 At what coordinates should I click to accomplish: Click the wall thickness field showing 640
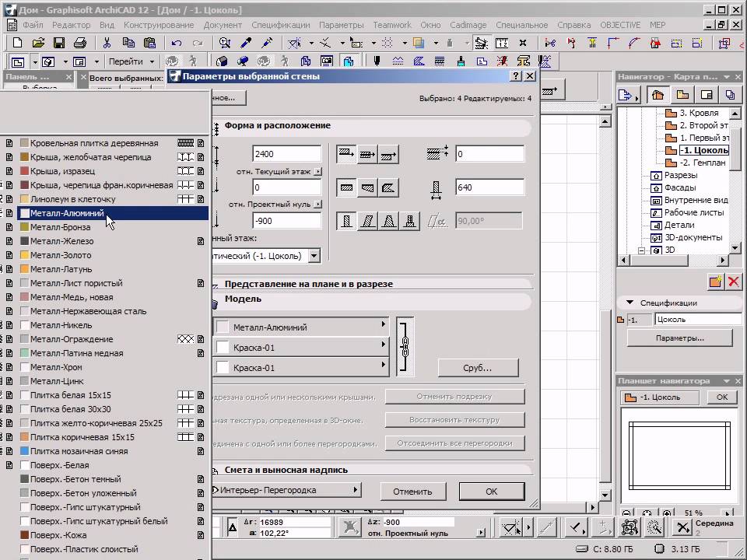click(489, 187)
